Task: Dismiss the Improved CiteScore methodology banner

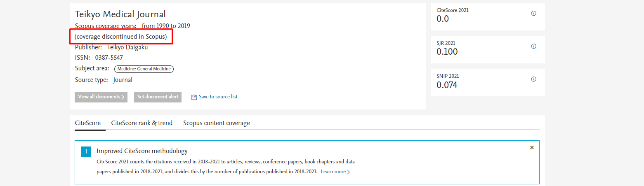Action: (532, 147)
